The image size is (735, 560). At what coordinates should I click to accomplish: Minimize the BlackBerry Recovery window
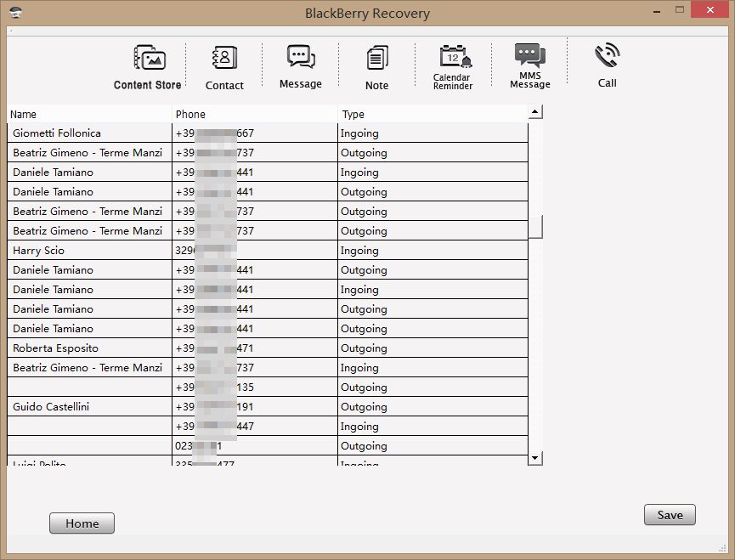pos(657,10)
